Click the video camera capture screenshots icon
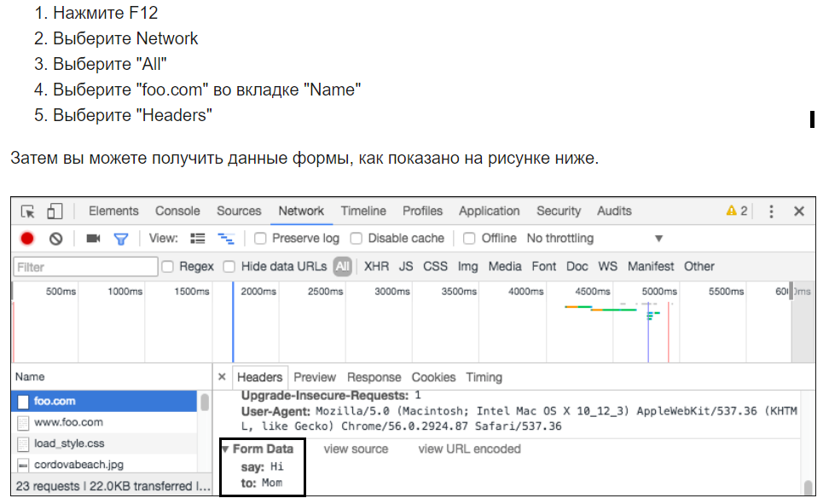This screenshot has width=829, height=504. (x=93, y=239)
